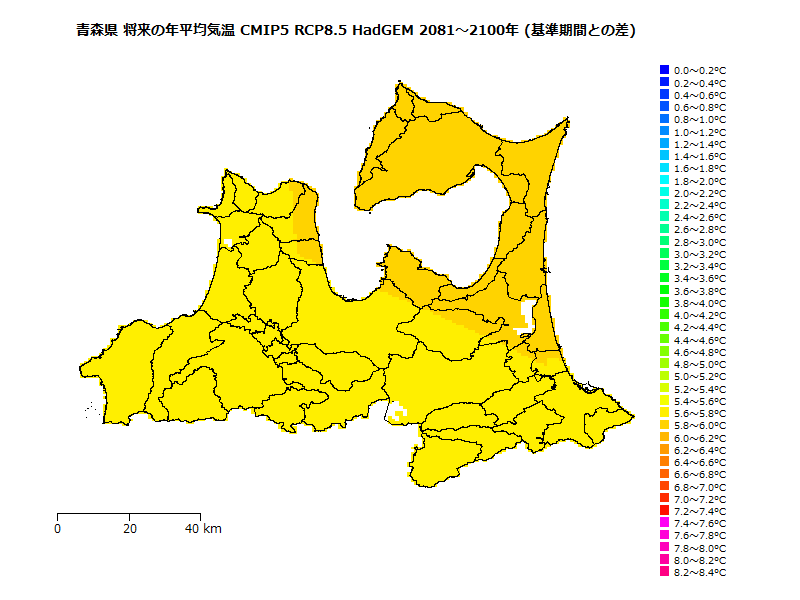This screenshot has height=600, width=800.
Task: Click the legend label '5.0~5.2°C'
Action: point(700,377)
